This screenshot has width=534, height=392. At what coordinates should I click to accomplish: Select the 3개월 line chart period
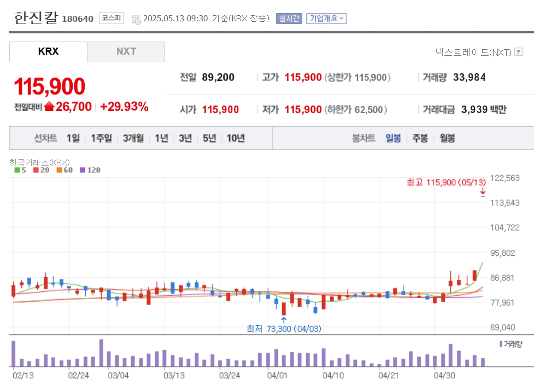point(133,138)
